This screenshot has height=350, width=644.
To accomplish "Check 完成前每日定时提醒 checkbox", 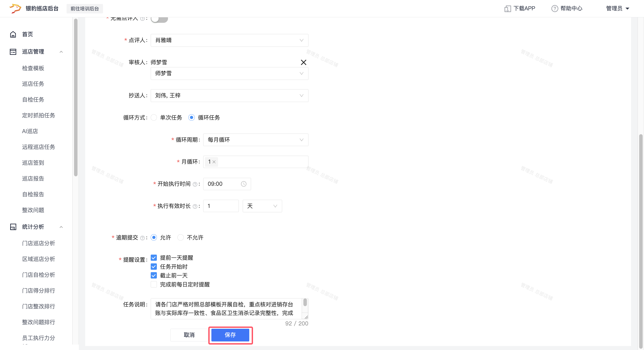I will (154, 284).
